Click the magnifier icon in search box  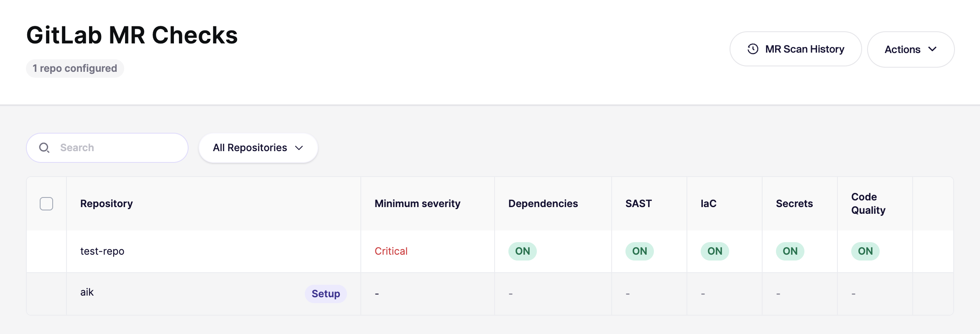44,148
